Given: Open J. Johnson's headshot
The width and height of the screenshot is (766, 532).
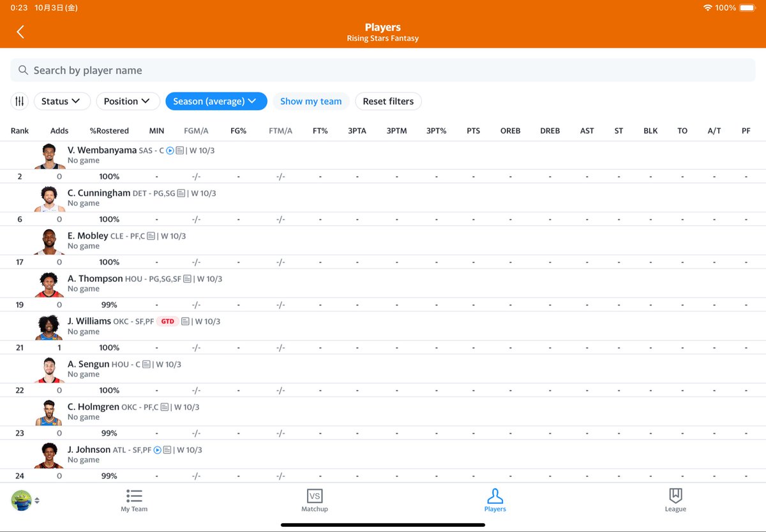Looking at the screenshot, I should [49, 455].
